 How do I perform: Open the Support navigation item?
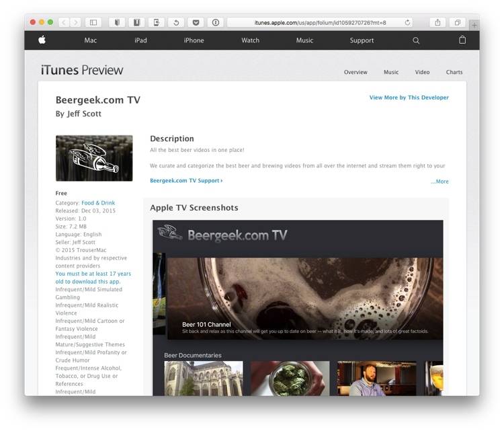362,40
